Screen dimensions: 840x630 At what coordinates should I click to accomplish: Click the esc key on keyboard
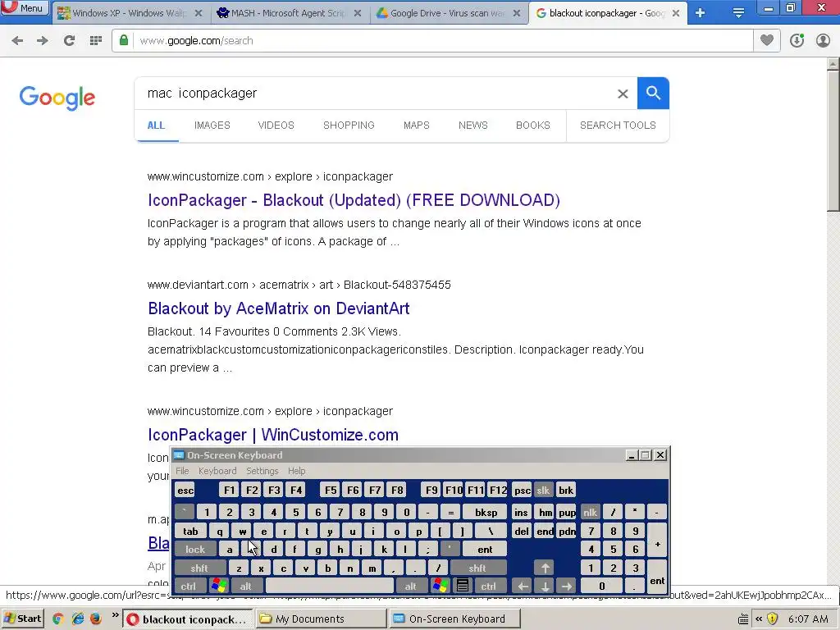click(185, 491)
